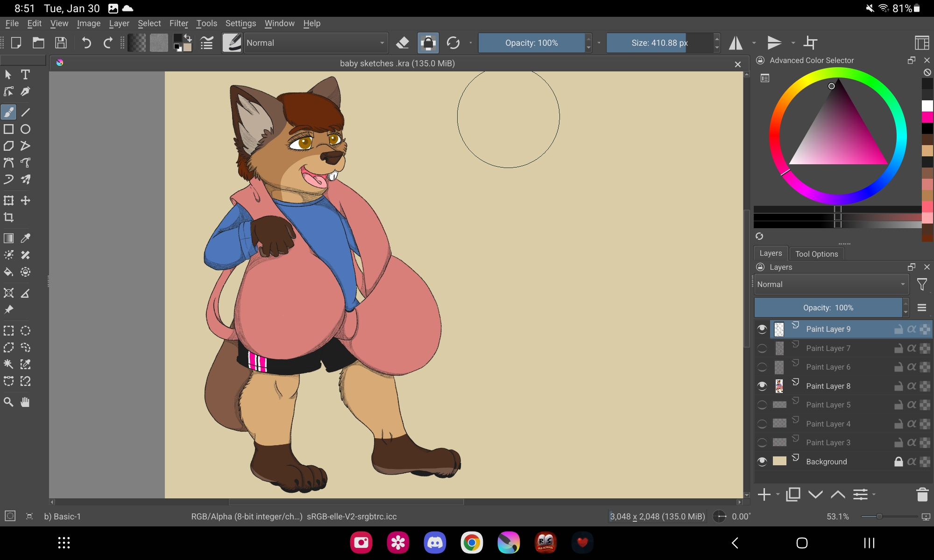Click horizontal mirror tool icon
This screenshot has height=560, width=934.
736,43
